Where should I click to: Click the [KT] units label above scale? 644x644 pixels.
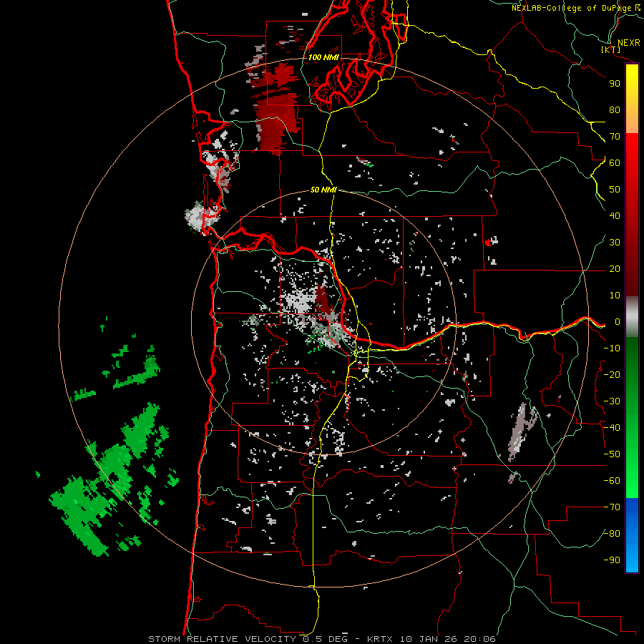tap(611, 49)
